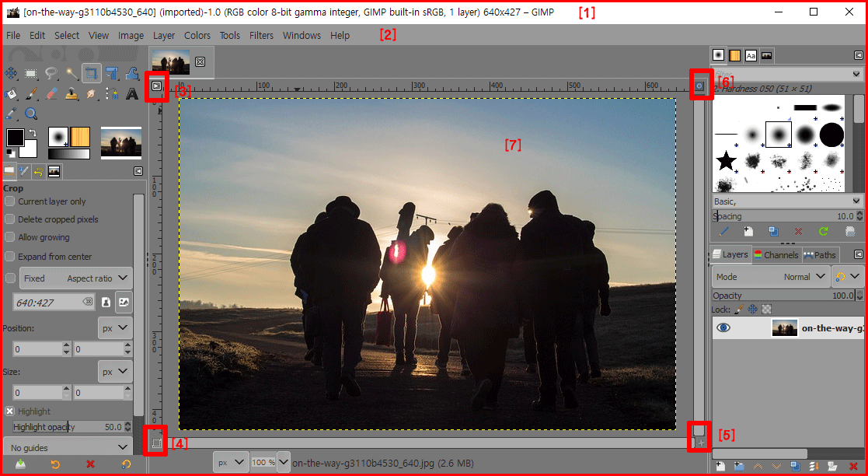Image resolution: width=868 pixels, height=476 pixels.
Task: Open navigation preview at canvas bottom-right corner
Action: 701,443
